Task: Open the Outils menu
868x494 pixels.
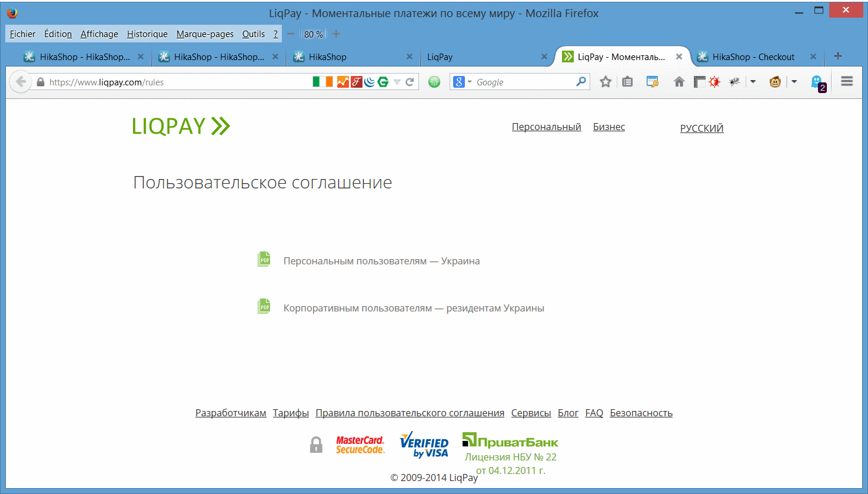Action: pos(254,34)
